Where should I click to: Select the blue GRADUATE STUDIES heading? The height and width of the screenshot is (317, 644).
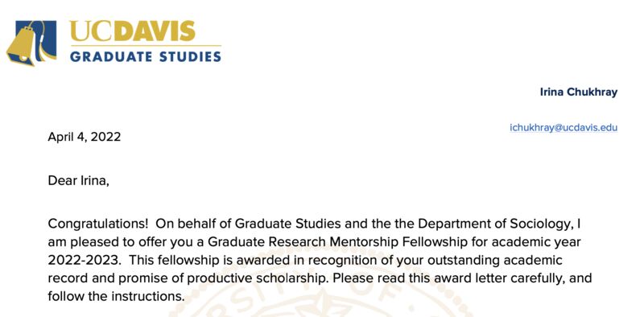[146, 56]
